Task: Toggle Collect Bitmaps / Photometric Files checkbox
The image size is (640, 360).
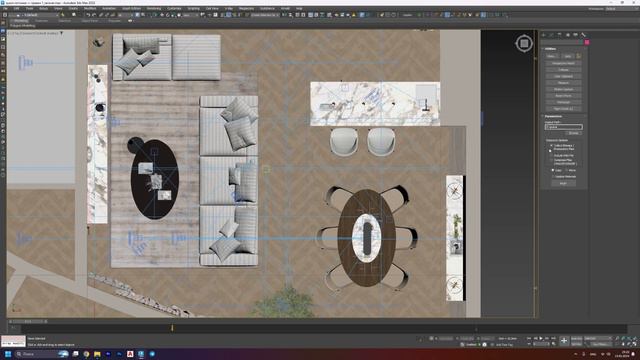Action: pos(551,146)
